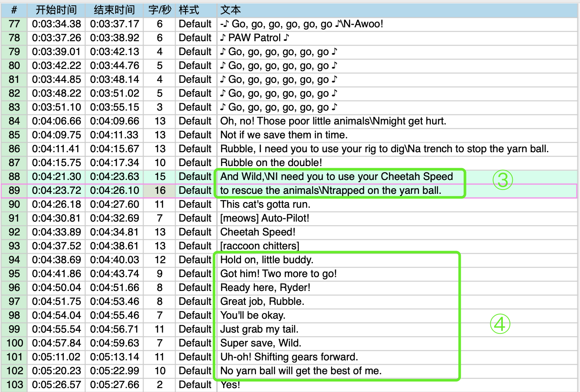Select subtitle row number 81
Image resolution: width=580 pixels, height=392 pixels.
14,79
